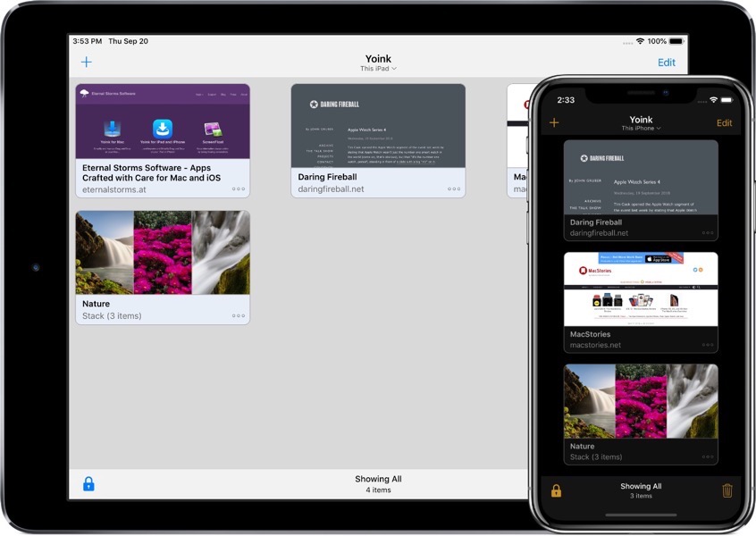Tap the orange Edit button on iPhone

724,123
